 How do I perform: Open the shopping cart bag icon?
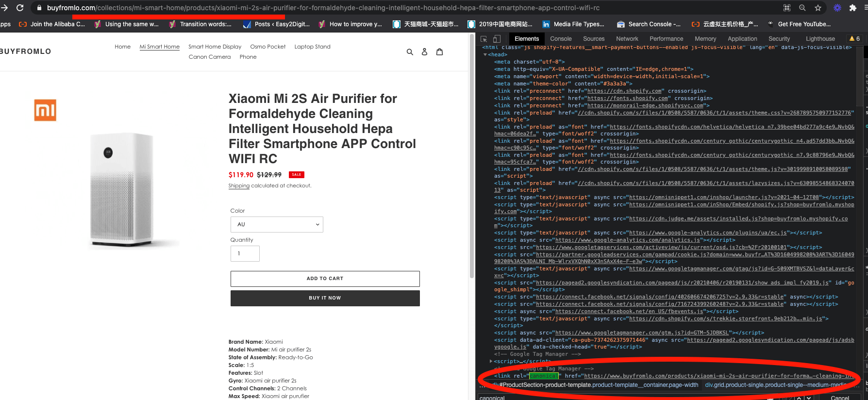pyautogui.click(x=439, y=51)
